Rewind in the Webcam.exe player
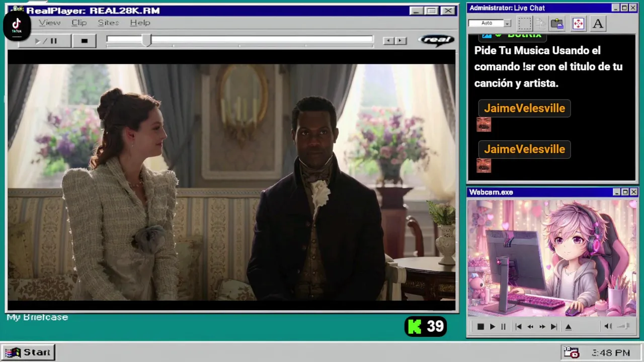The image size is (644, 362). [x=530, y=327]
